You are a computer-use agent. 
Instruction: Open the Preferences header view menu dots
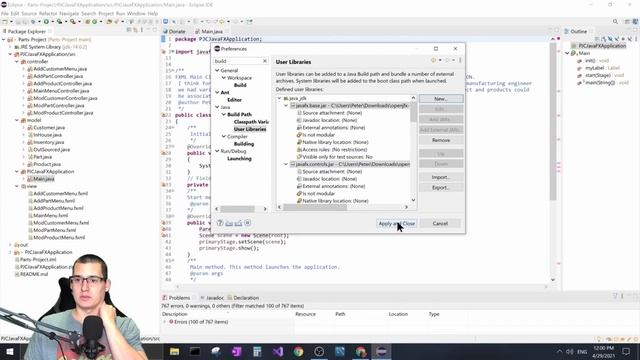click(460, 60)
